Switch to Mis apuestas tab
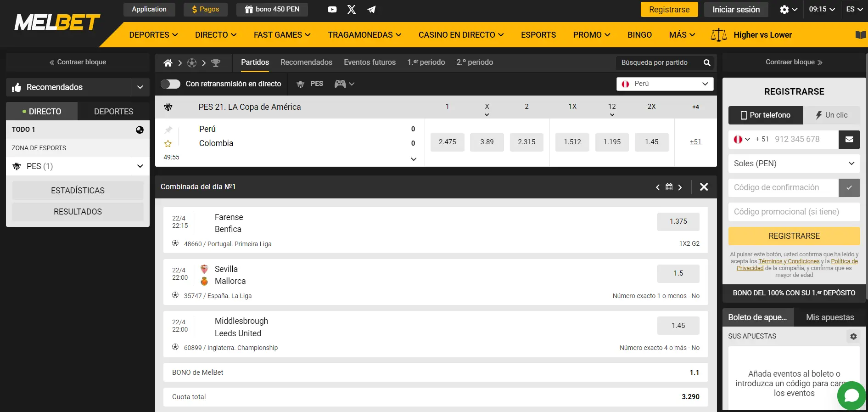The image size is (868, 412). click(830, 317)
